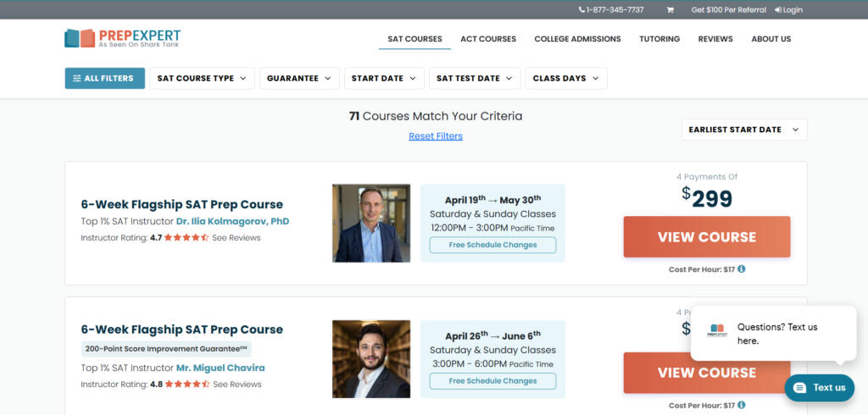Open 6-Week Flagship course by Dr. Kolmagorov
The image size is (868, 415).
point(181,204)
